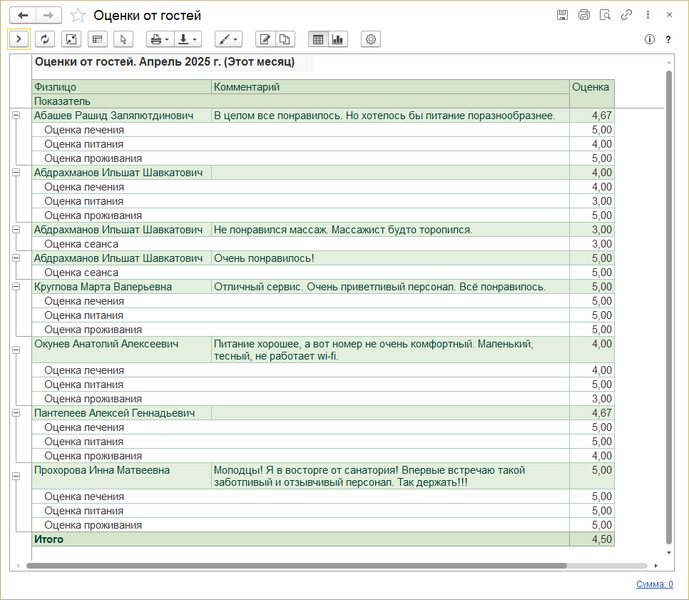The image size is (689, 600).
Task: Collapse the Круглова Марта Валерьевна group
Action: tap(16, 287)
